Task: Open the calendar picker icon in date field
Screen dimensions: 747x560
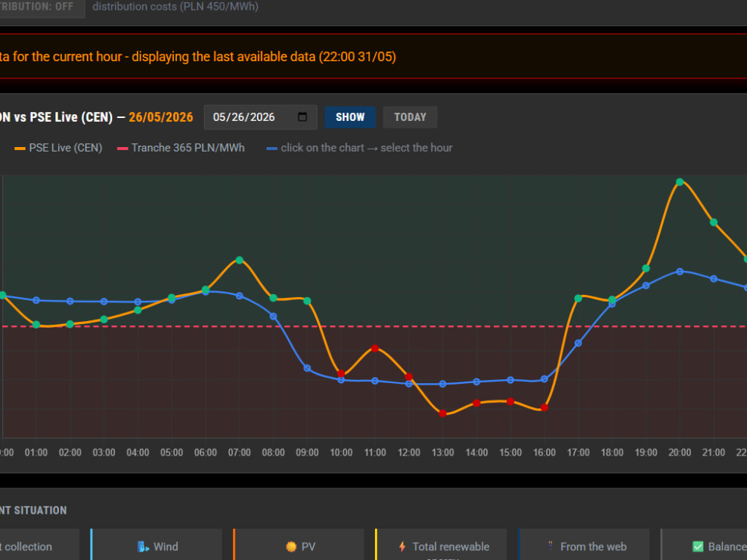Action: click(302, 116)
